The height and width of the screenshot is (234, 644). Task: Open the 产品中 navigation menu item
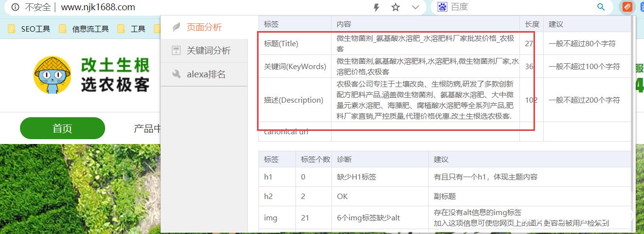point(147,128)
